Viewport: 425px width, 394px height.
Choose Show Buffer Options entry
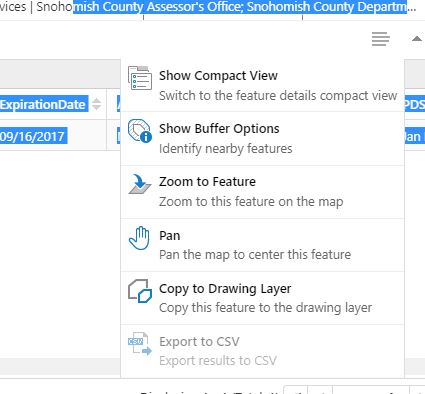262,139
